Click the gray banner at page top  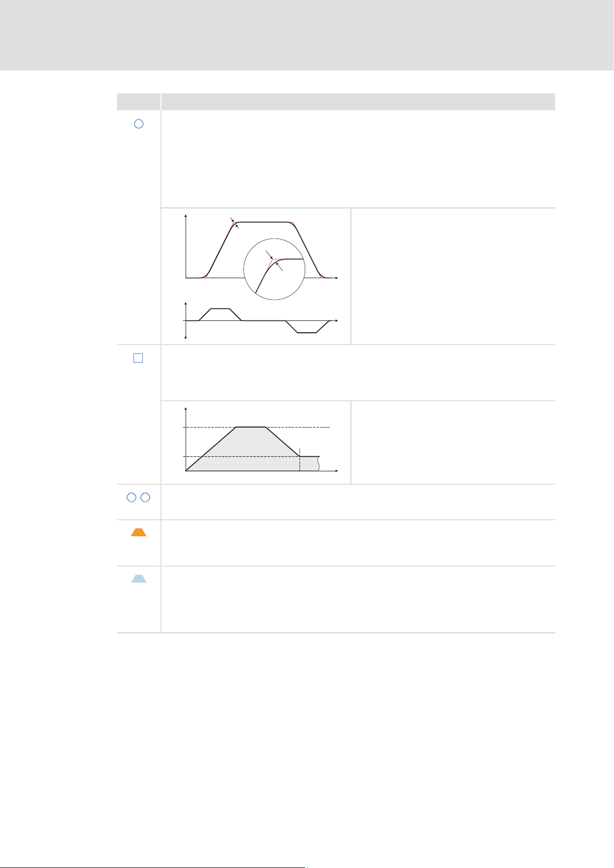pos(307,35)
